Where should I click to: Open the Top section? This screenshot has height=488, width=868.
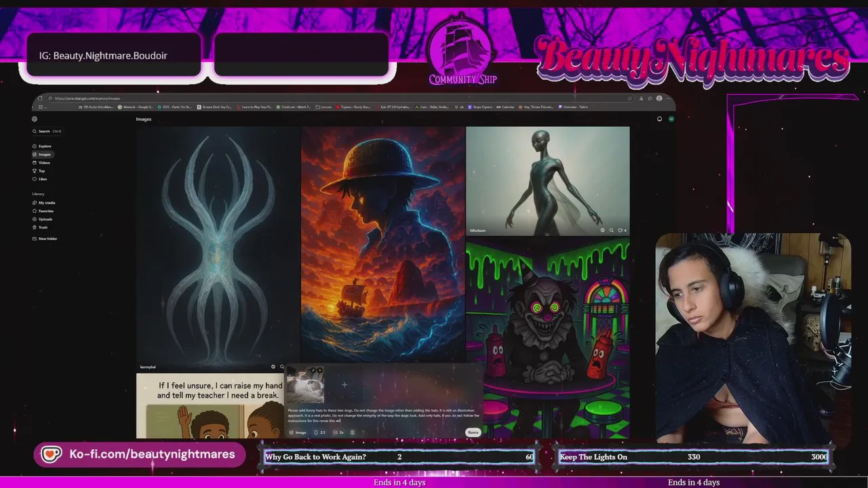click(x=39, y=171)
